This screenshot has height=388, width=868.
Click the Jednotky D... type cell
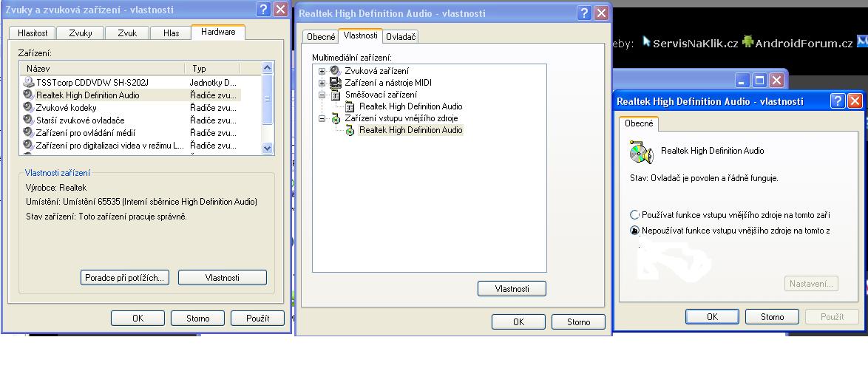(213, 83)
